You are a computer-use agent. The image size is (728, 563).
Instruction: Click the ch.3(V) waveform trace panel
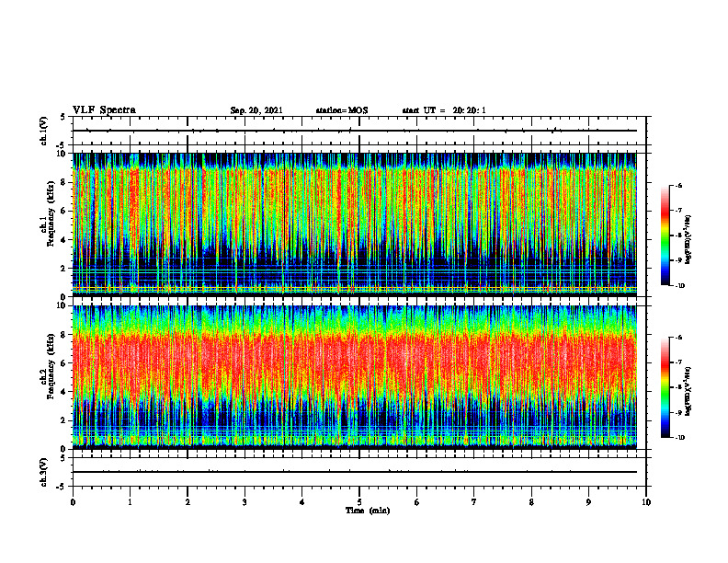(359, 472)
